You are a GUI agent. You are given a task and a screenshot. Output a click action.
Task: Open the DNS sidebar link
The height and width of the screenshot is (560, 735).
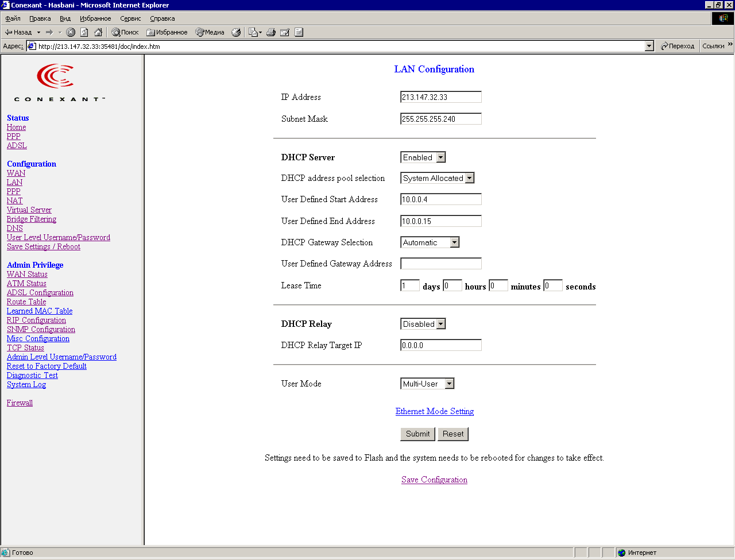[15, 228]
